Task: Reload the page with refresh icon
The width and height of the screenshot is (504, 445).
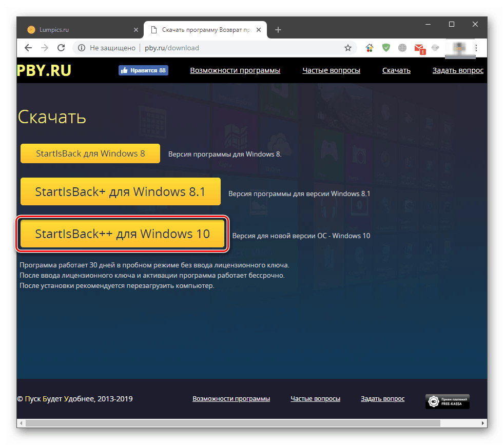Action: [x=61, y=48]
